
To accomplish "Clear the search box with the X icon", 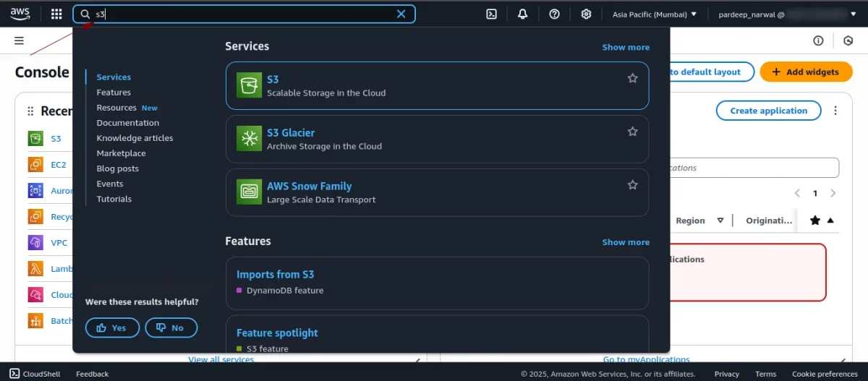I will point(401,14).
